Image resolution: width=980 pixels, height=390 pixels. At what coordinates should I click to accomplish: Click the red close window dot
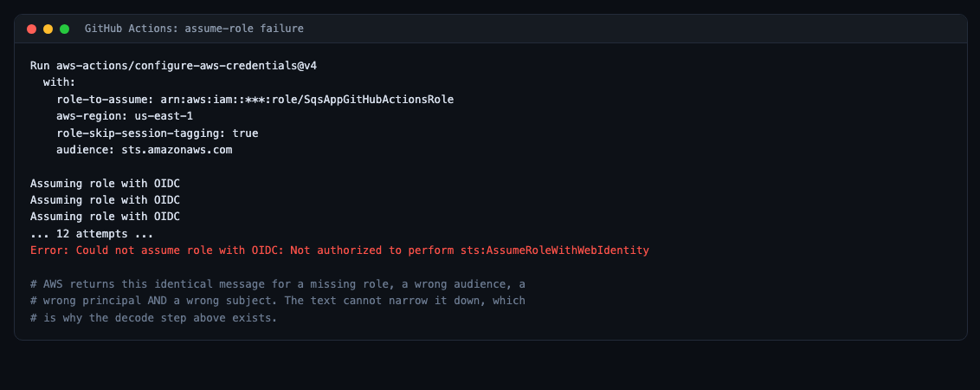31,29
